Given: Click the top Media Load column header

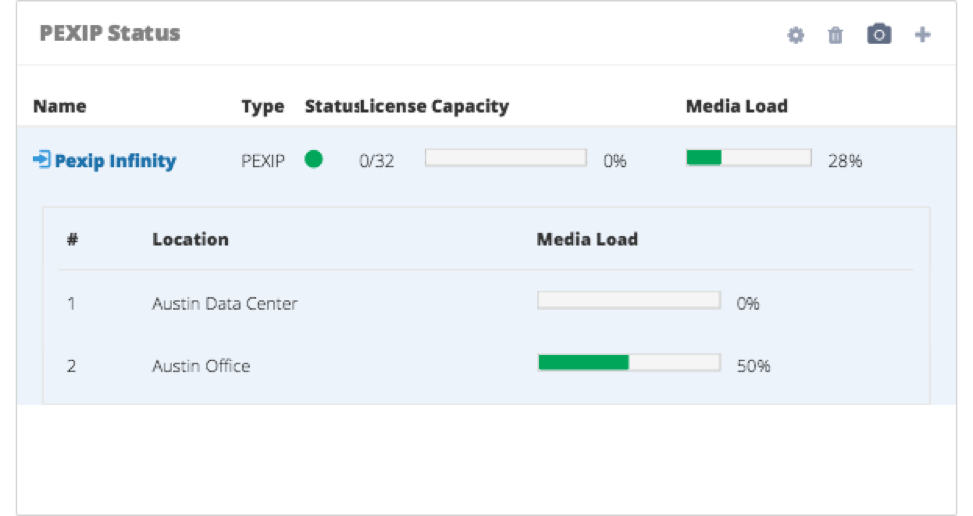Looking at the screenshot, I should click(737, 106).
